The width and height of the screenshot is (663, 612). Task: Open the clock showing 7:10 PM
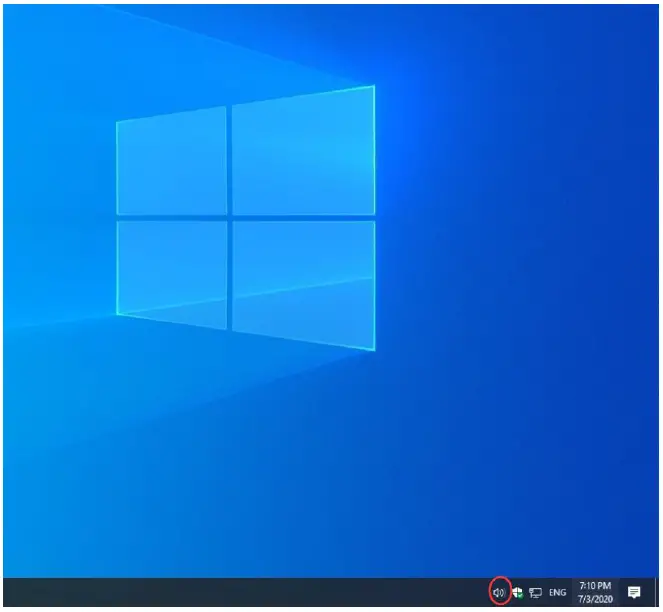[595, 593]
